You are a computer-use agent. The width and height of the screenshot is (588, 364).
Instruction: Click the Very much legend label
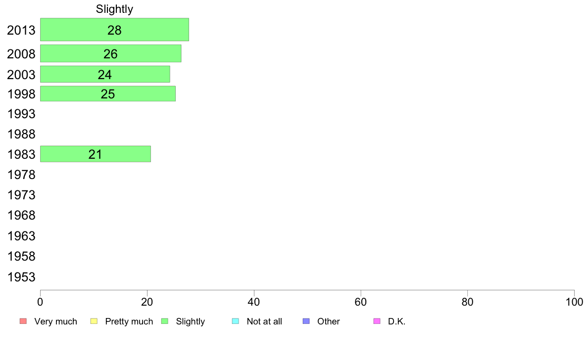[55, 321]
